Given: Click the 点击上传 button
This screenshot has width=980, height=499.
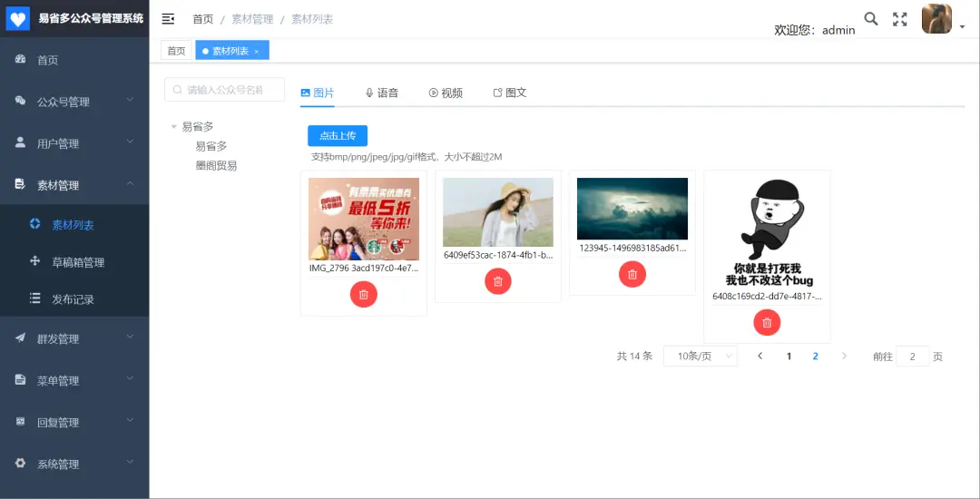Looking at the screenshot, I should pos(338,135).
